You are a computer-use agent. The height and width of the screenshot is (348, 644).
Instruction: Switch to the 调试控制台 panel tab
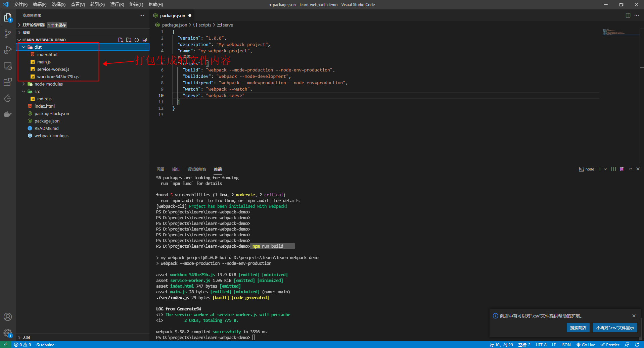pos(197,169)
